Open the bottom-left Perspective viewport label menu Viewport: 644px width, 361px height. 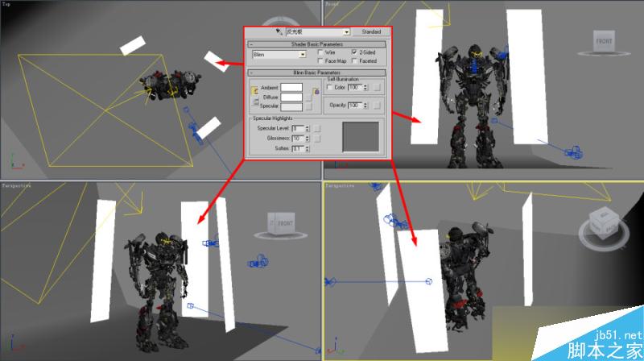(16, 186)
